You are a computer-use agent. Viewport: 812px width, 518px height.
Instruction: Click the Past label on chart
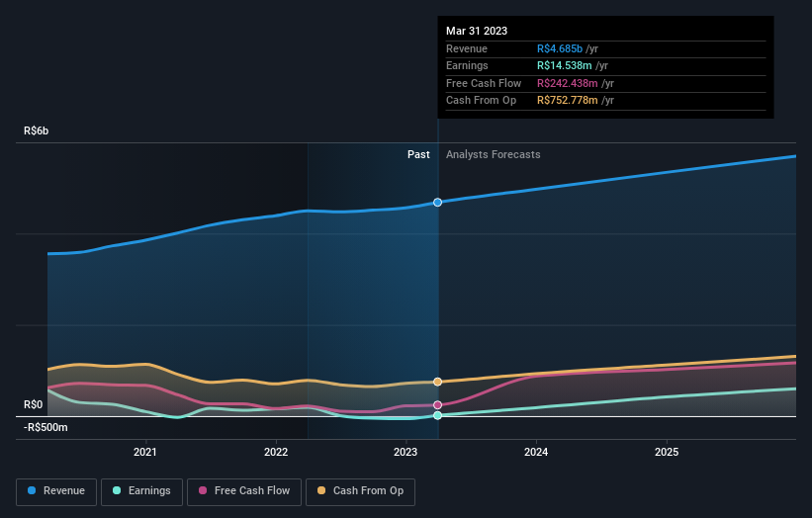click(x=418, y=154)
